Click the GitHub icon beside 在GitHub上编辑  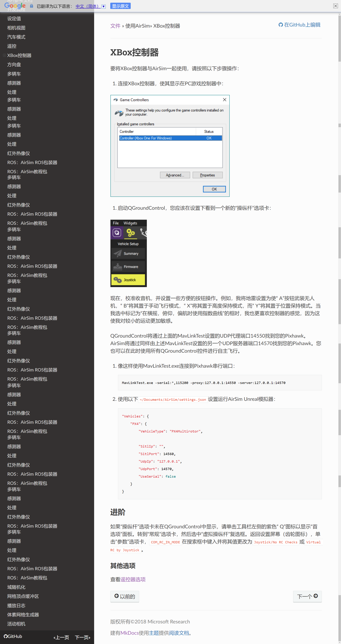point(281,25)
